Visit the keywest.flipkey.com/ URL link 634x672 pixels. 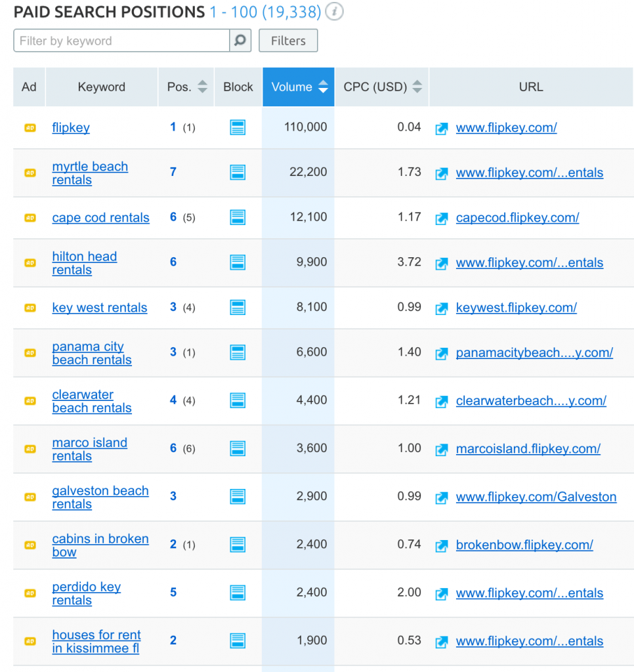(516, 308)
